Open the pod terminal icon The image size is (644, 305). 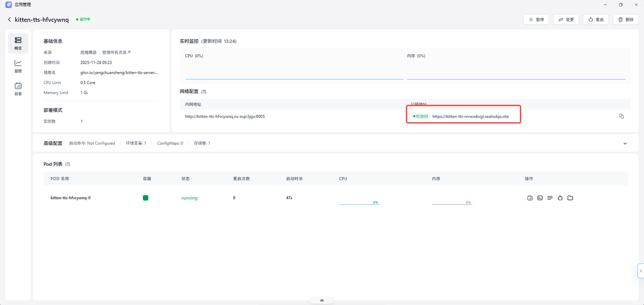coord(540,198)
